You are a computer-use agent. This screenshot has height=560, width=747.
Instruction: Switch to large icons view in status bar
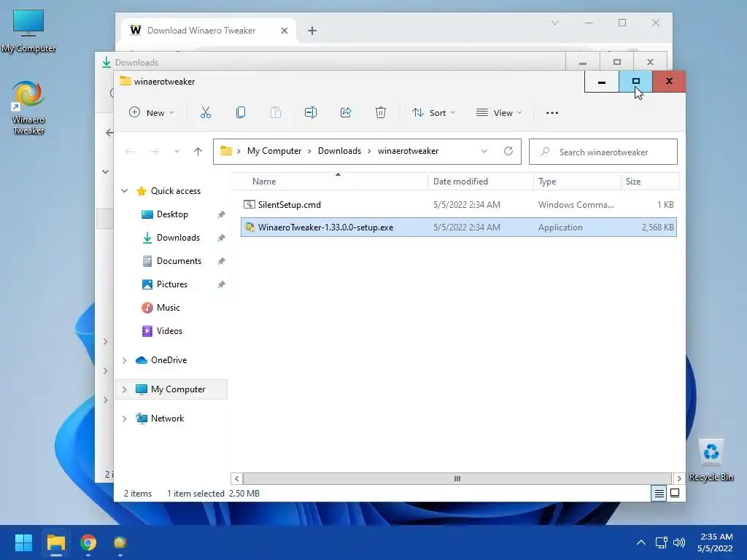(x=675, y=494)
